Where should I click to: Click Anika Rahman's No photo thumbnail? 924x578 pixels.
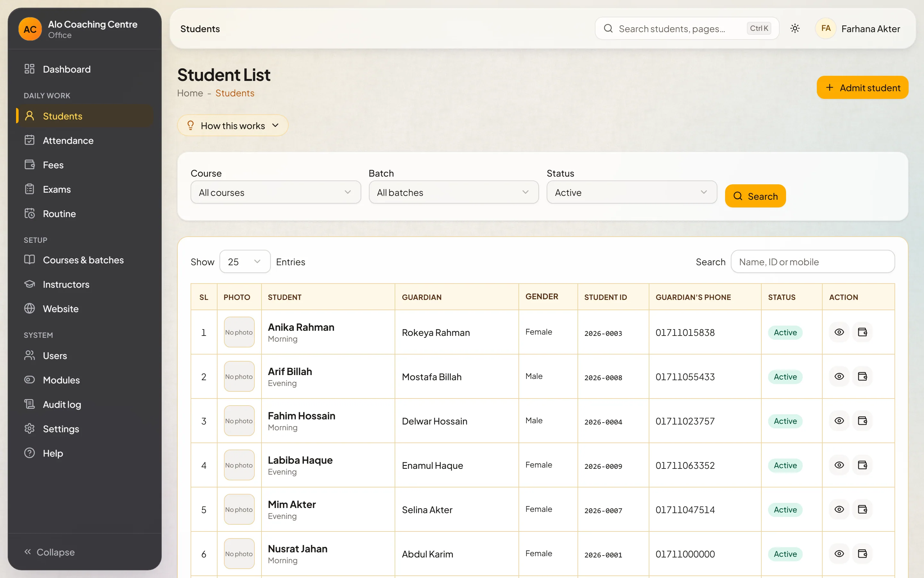[239, 332]
